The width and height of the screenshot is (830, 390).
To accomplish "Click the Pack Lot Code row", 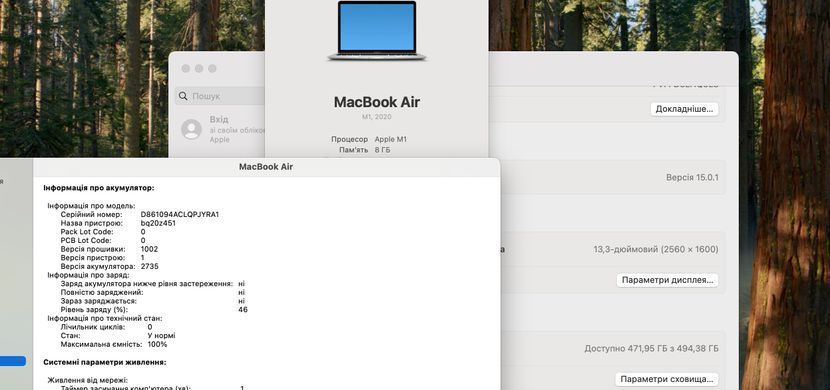I will [x=103, y=232].
